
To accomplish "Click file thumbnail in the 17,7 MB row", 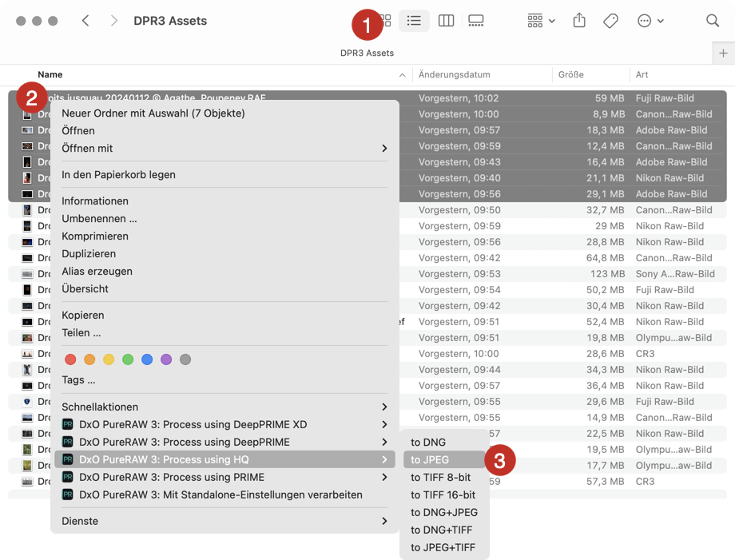I will 27,466.
